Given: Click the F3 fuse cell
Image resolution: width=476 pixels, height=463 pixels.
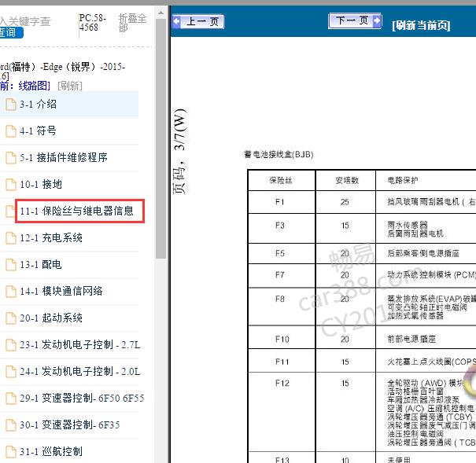Looking at the screenshot, I should [x=279, y=226].
